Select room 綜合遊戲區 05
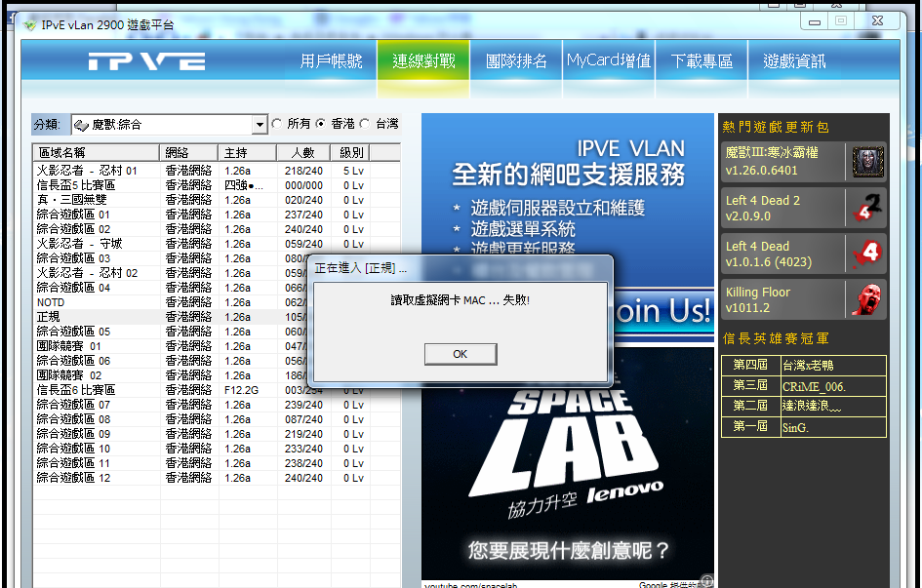Viewport: 922px width, 588px height. coord(171,332)
